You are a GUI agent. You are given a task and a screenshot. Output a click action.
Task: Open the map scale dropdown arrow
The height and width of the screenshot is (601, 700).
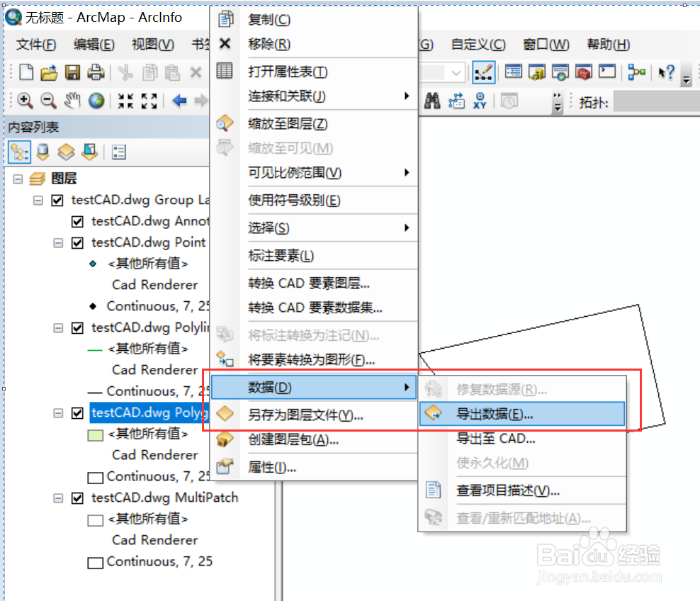click(x=456, y=72)
